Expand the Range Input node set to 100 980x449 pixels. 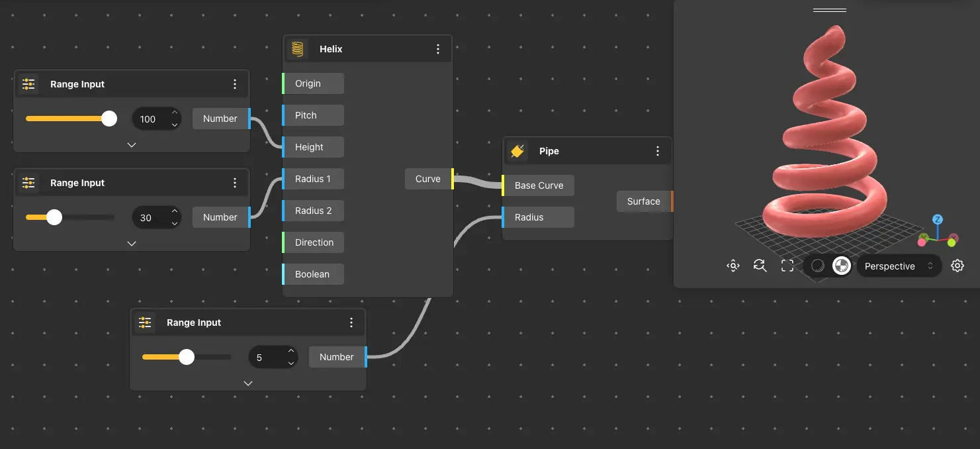pyautogui.click(x=132, y=144)
